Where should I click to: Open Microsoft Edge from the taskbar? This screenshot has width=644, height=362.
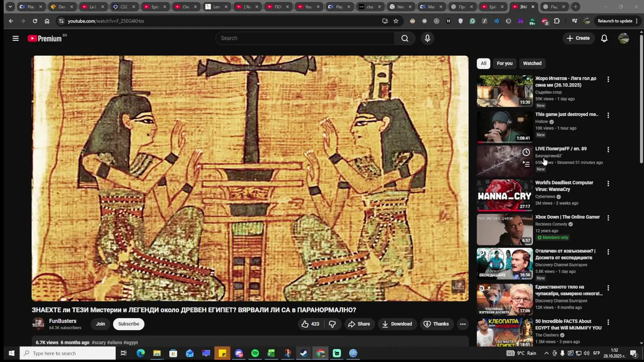click(x=140, y=353)
